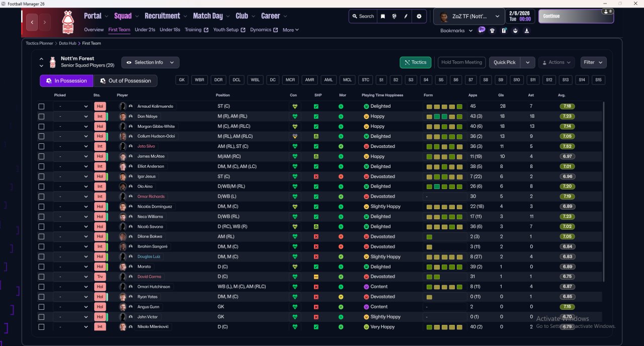The height and width of the screenshot is (346, 644).
Task: Click the users count badge on Continue
Action: (x=607, y=11)
